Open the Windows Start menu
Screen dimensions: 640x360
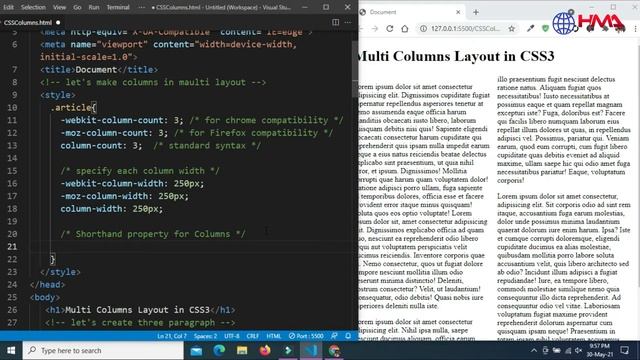[x=11, y=351]
